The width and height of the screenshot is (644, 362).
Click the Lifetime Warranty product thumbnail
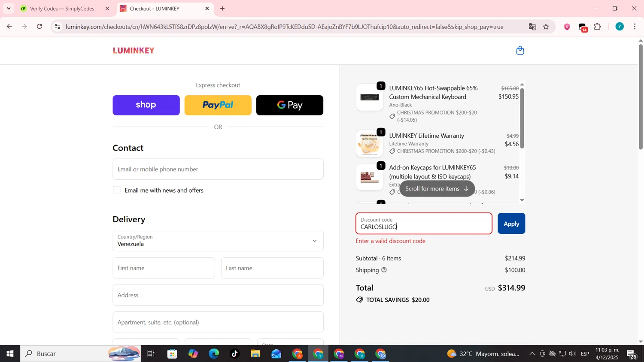pos(370,144)
